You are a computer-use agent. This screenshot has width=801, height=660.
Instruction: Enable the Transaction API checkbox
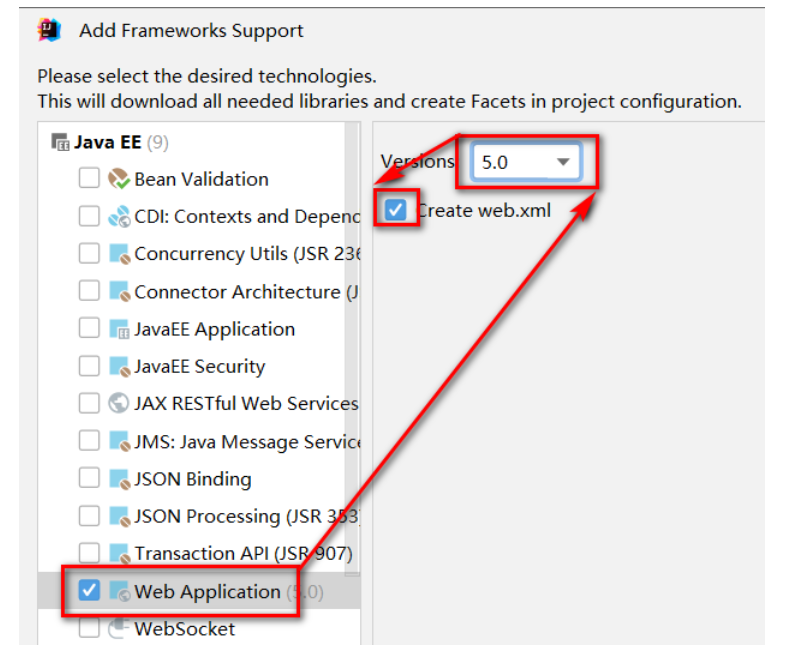coord(89,553)
